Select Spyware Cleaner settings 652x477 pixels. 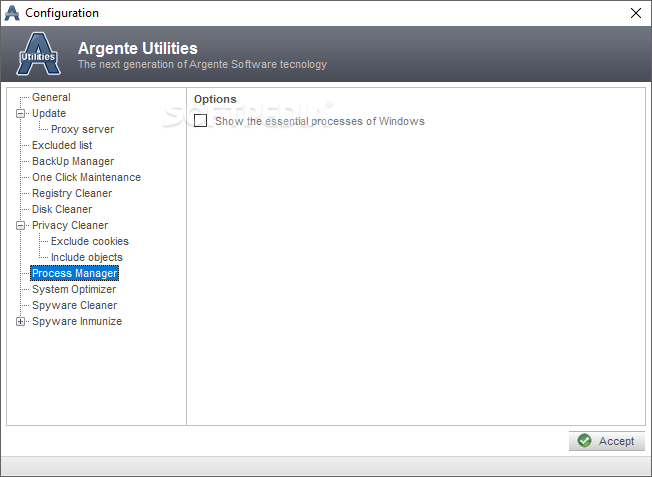pyautogui.click(x=74, y=305)
